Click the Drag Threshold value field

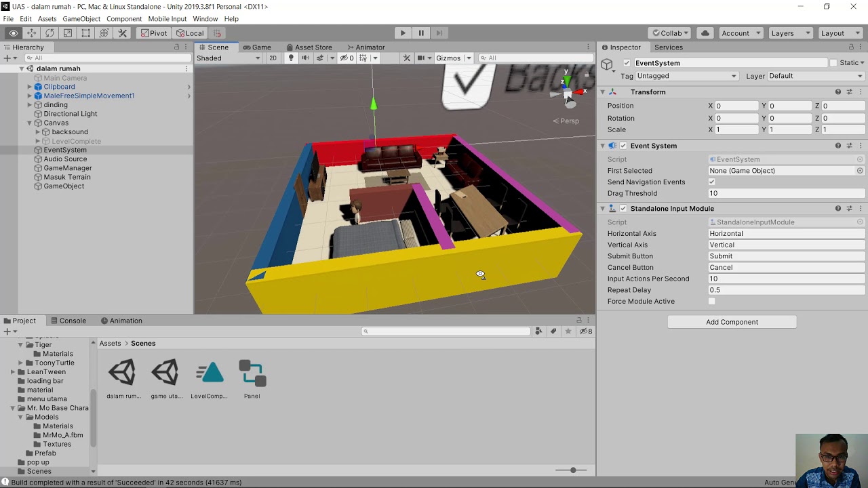(786, 193)
